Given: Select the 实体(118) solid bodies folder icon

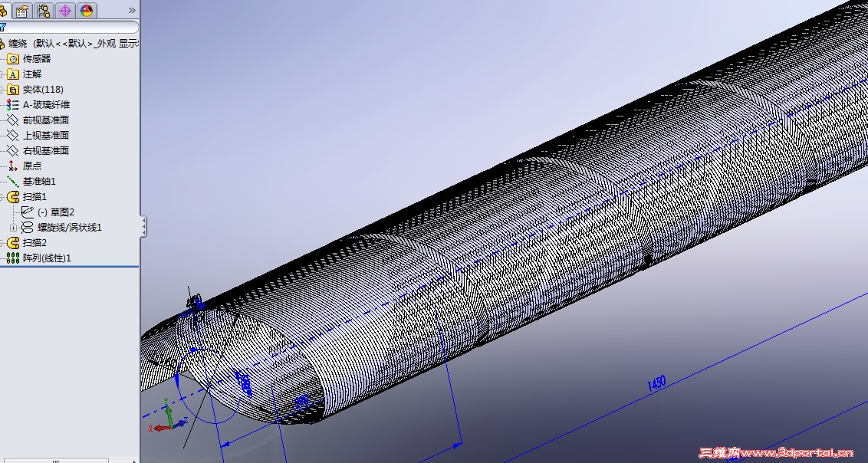Looking at the screenshot, I should click(x=13, y=90).
